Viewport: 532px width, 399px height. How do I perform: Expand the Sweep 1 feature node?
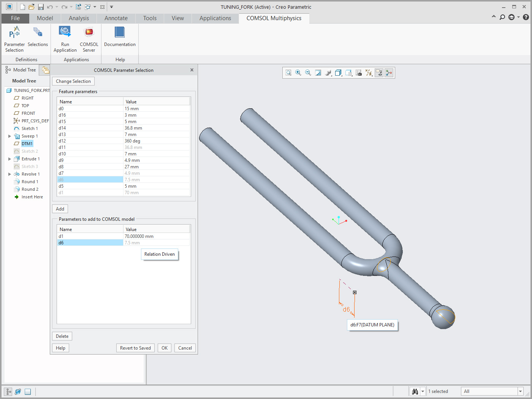tap(9, 136)
